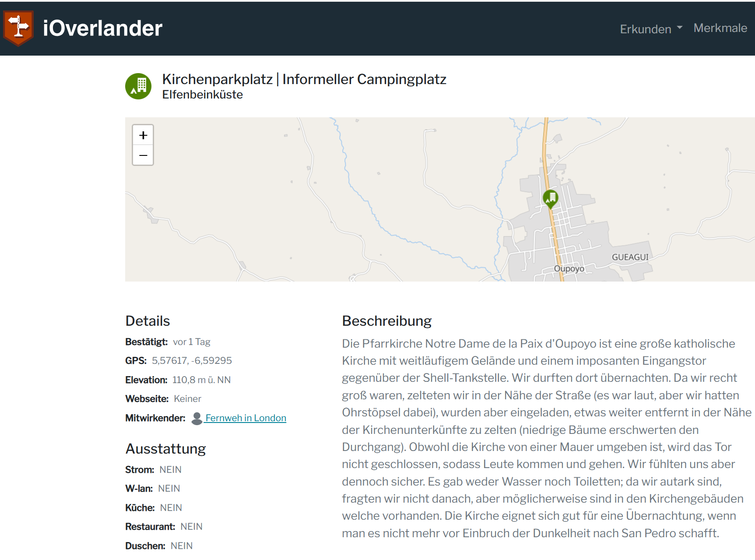
Task: Select the green place marker on the map
Action: tap(551, 198)
